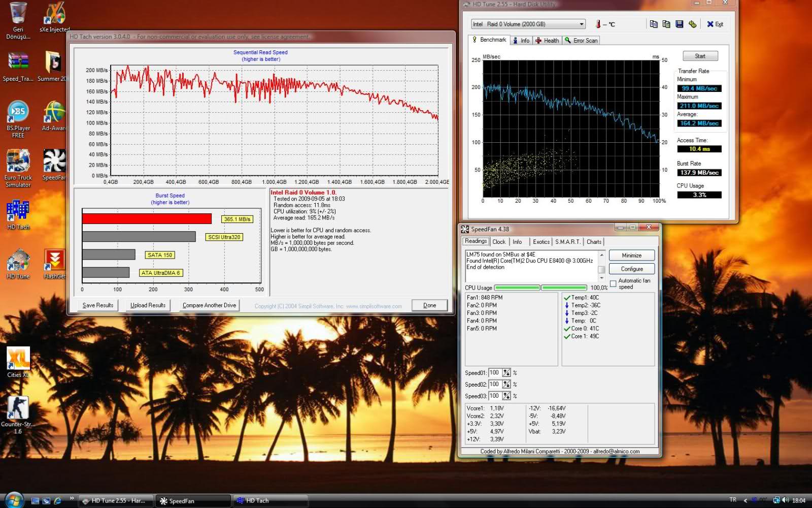The width and height of the screenshot is (812, 508).
Task: Open HD Tune options icon
Action: pyautogui.click(x=693, y=24)
